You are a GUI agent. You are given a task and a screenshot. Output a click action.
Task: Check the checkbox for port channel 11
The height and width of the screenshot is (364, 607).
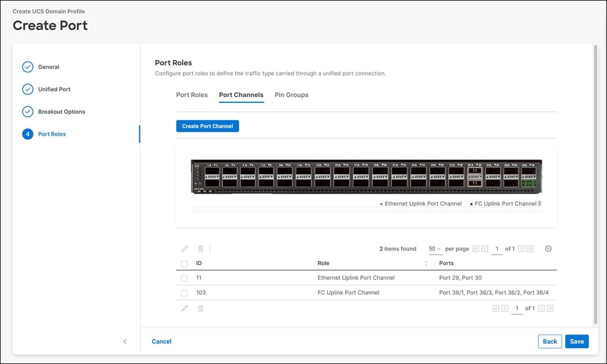tap(184, 277)
